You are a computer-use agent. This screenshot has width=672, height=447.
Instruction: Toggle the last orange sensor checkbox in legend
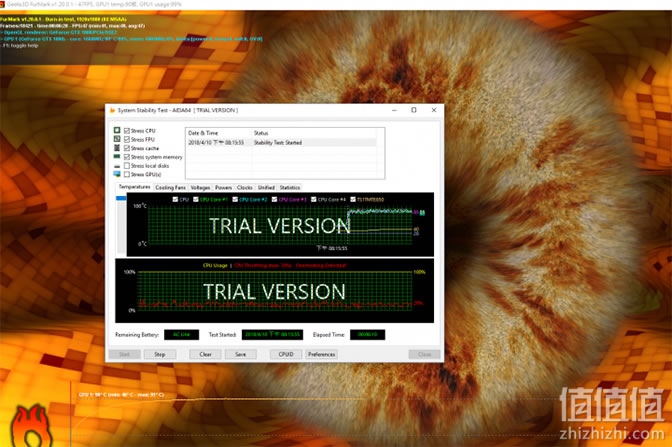(353, 199)
